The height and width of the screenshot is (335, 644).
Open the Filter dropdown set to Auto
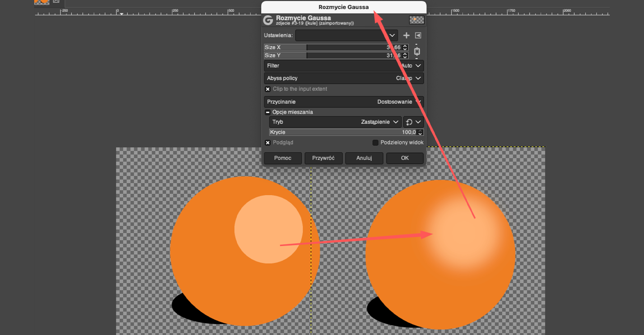[x=344, y=66]
